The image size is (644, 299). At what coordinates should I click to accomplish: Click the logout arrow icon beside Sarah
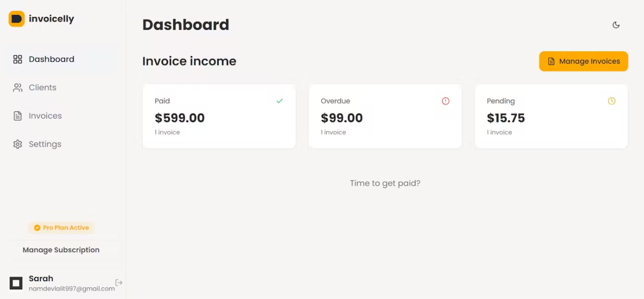[x=119, y=283]
